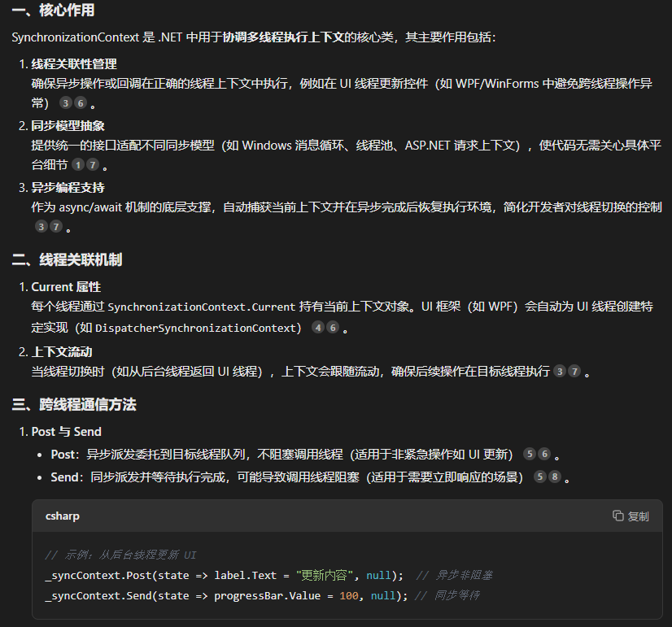Open citation 6 after 线程关联性管理 paragraph

pyautogui.click(x=81, y=102)
